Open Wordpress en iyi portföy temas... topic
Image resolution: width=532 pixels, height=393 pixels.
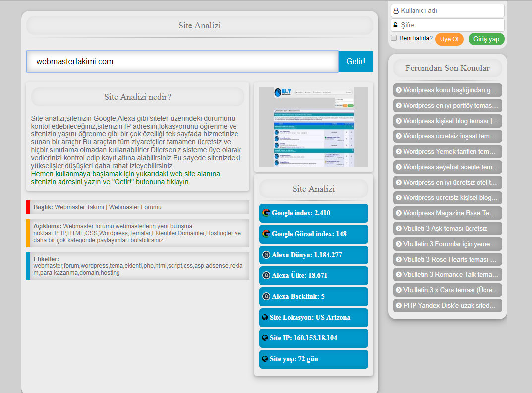coord(448,105)
